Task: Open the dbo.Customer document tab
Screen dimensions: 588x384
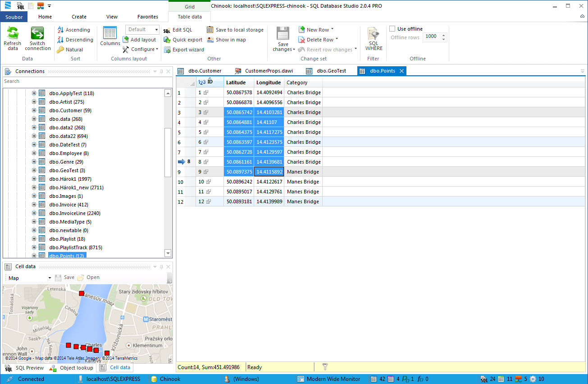Action: tap(200, 71)
